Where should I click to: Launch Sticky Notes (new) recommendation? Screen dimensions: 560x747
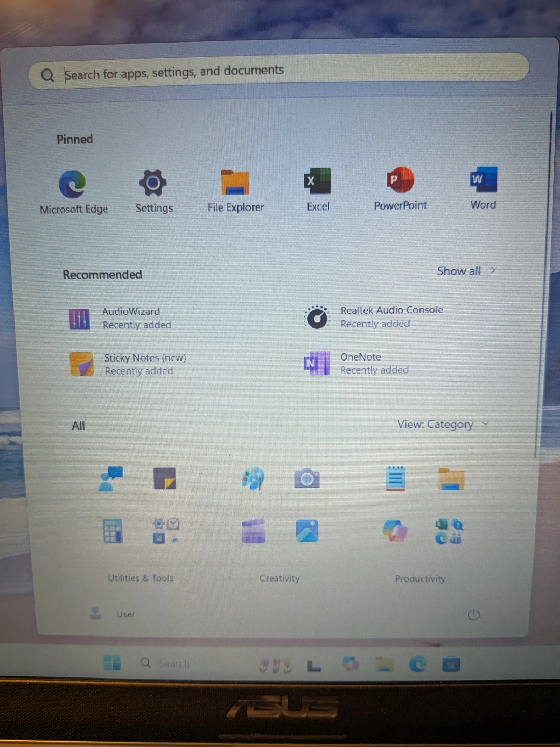click(128, 364)
